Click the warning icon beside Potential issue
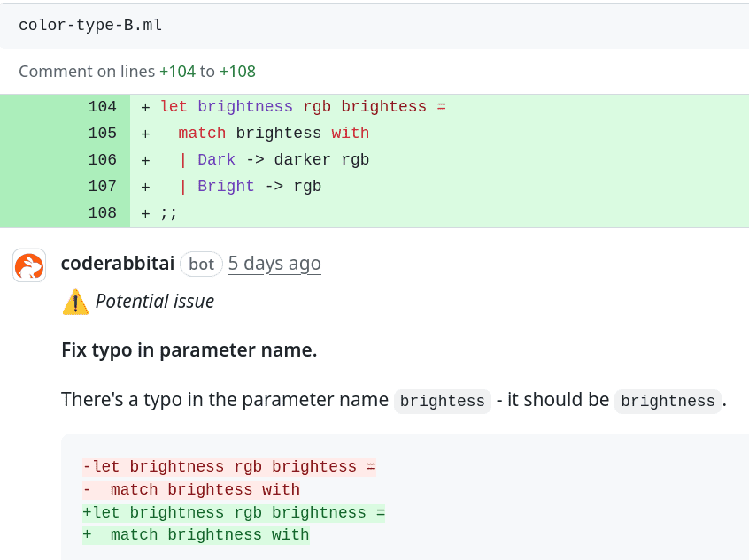The width and height of the screenshot is (749, 560). coord(75,301)
